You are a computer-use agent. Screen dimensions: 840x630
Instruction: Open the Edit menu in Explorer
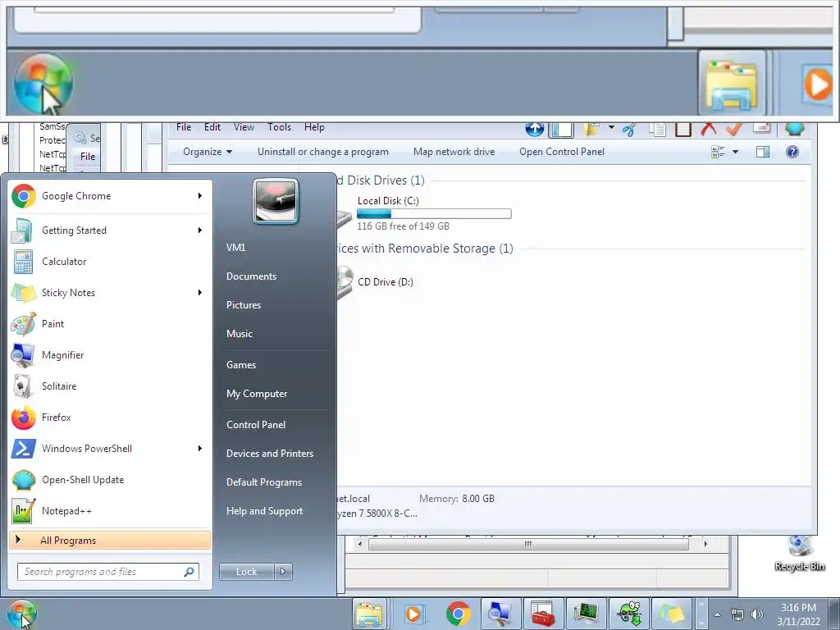tap(212, 127)
